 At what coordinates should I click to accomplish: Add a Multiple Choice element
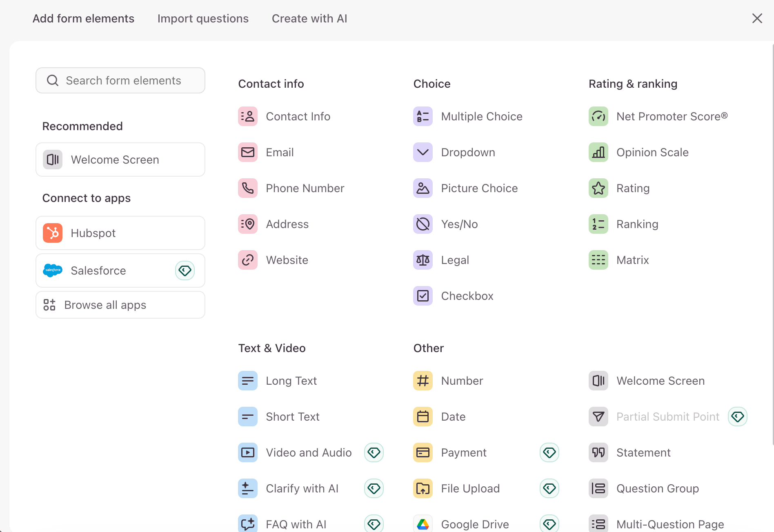[481, 116]
